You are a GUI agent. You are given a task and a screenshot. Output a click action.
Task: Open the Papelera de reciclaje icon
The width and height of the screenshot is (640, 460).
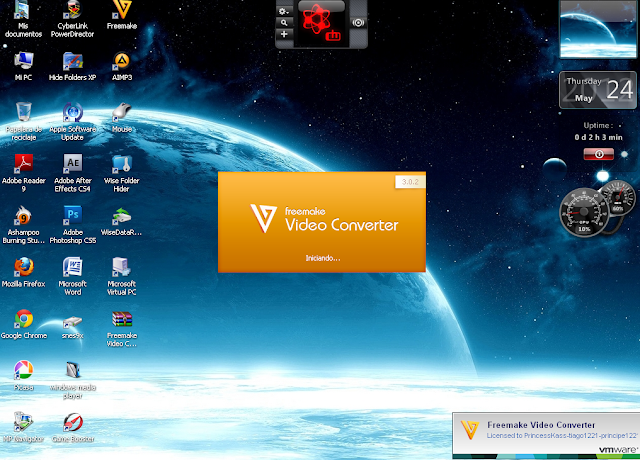(x=23, y=122)
